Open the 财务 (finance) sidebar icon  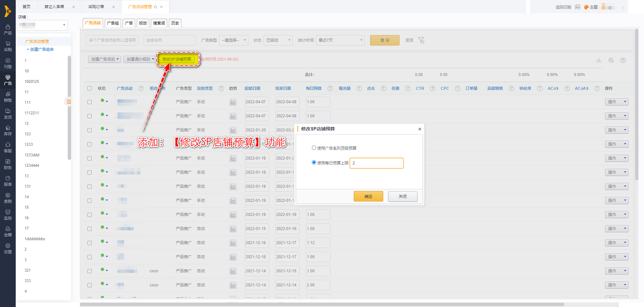coord(8,164)
